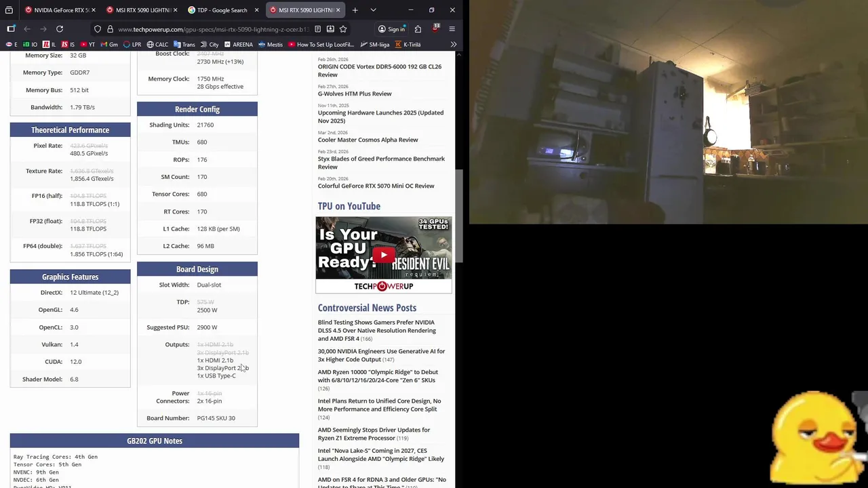Open the AREENA bookmark

click(x=239, y=45)
